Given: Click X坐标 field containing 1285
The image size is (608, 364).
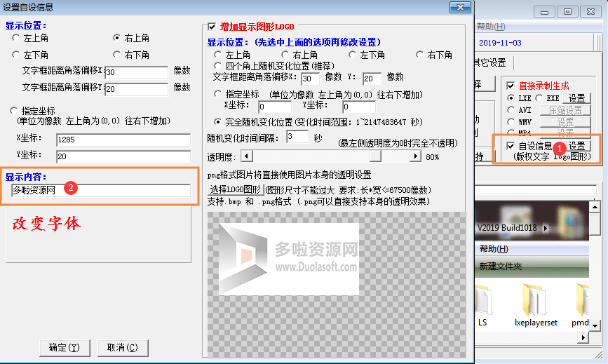Looking at the screenshot, I should (123, 140).
